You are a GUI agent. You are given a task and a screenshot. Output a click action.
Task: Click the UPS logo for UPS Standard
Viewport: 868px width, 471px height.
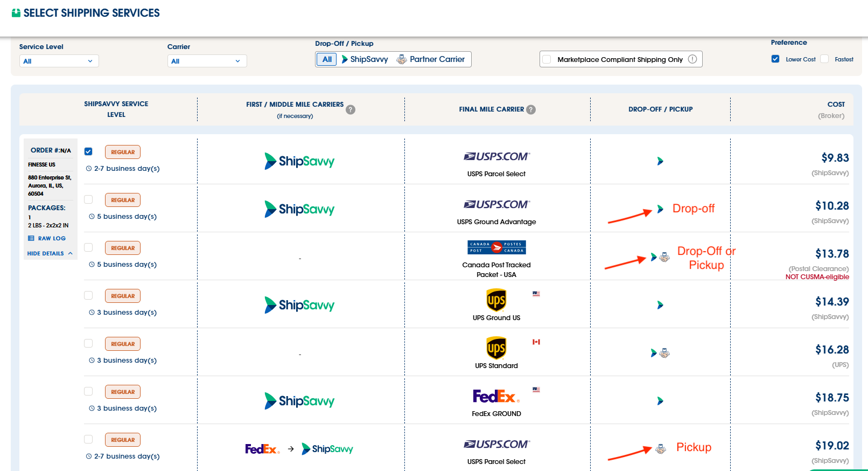[x=496, y=348]
